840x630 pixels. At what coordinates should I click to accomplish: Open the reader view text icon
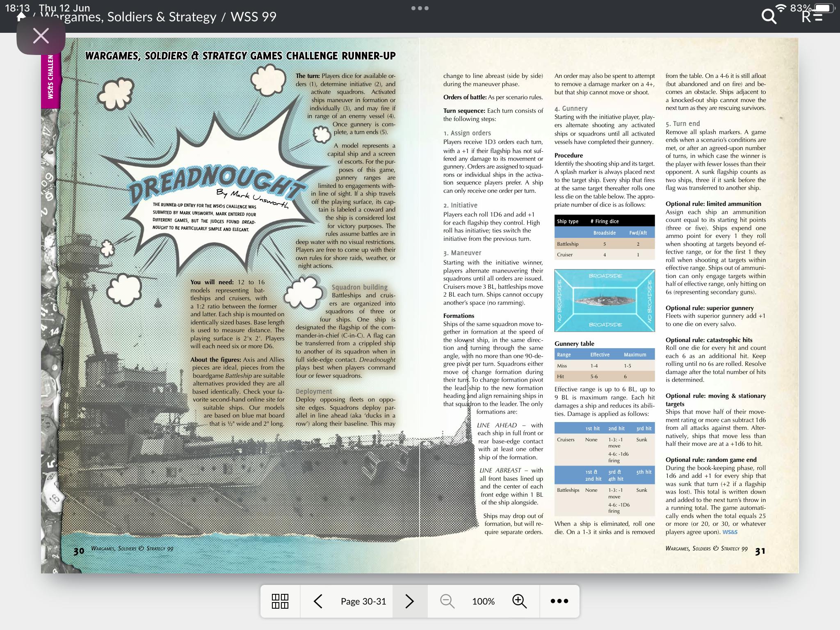(812, 16)
